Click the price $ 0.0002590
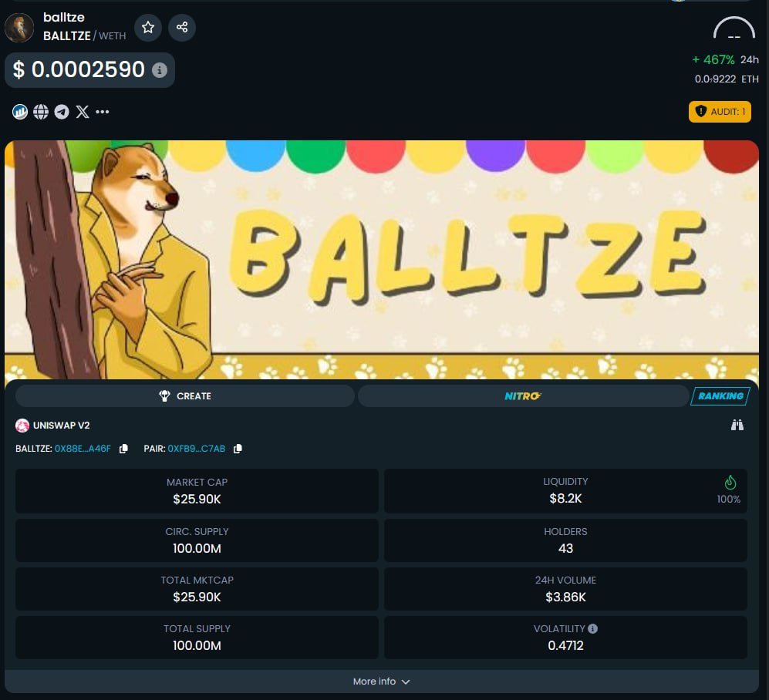Viewport: 769px width, 700px height. (79, 69)
